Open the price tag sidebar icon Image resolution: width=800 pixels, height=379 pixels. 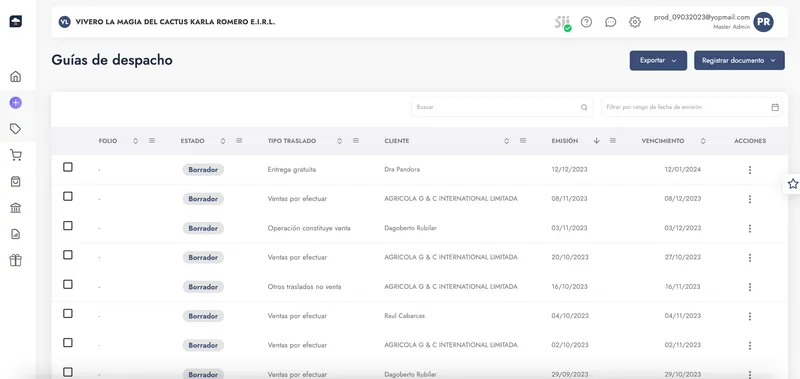[16, 129]
